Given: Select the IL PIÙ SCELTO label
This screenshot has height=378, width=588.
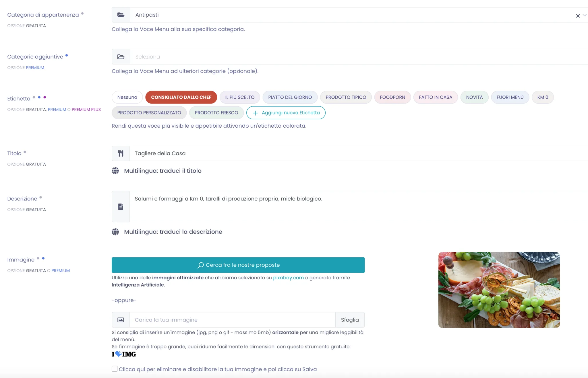Looking at the screenshot, I should tap(240, 97).
